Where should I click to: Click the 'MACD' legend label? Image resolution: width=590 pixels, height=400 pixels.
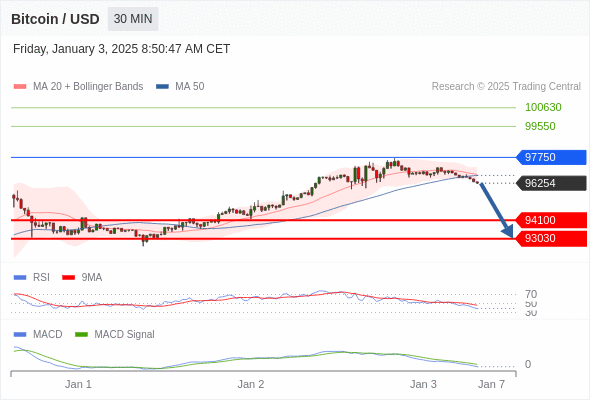click(48, 335)
